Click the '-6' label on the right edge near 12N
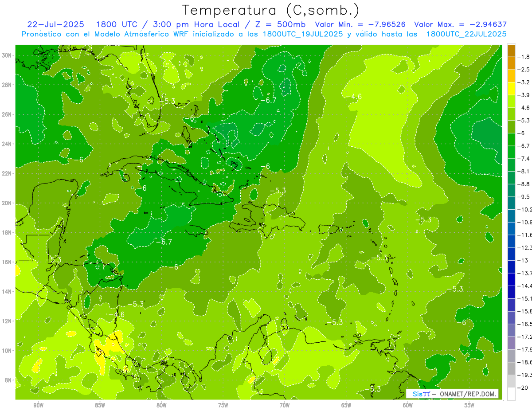The image size is (532, 411). 462,322
